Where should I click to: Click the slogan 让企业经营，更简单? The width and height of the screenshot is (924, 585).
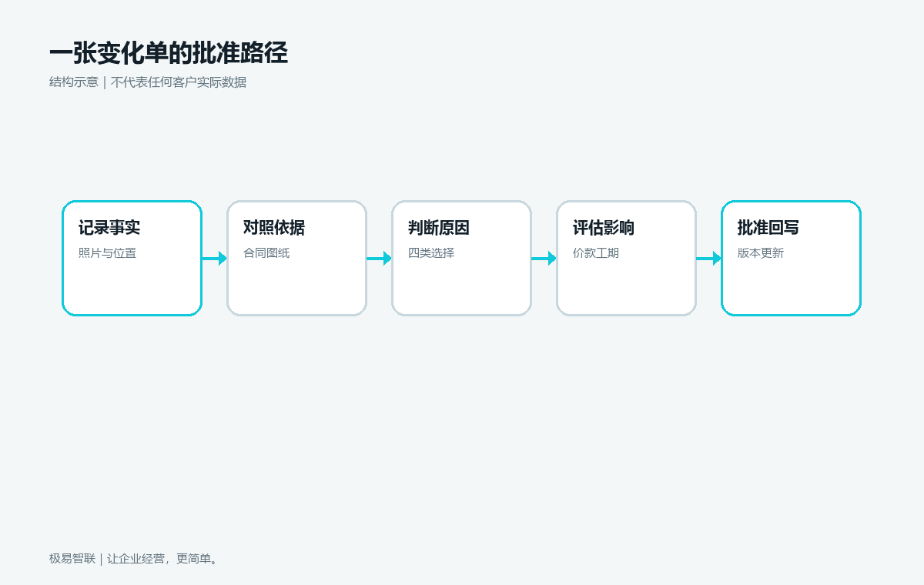[162, 559]
